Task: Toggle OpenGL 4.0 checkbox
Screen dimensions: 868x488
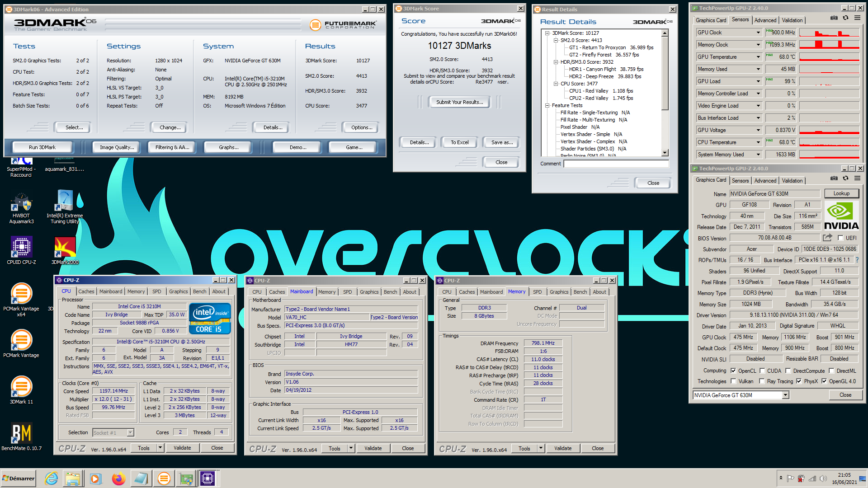Action: coord(824,381)
